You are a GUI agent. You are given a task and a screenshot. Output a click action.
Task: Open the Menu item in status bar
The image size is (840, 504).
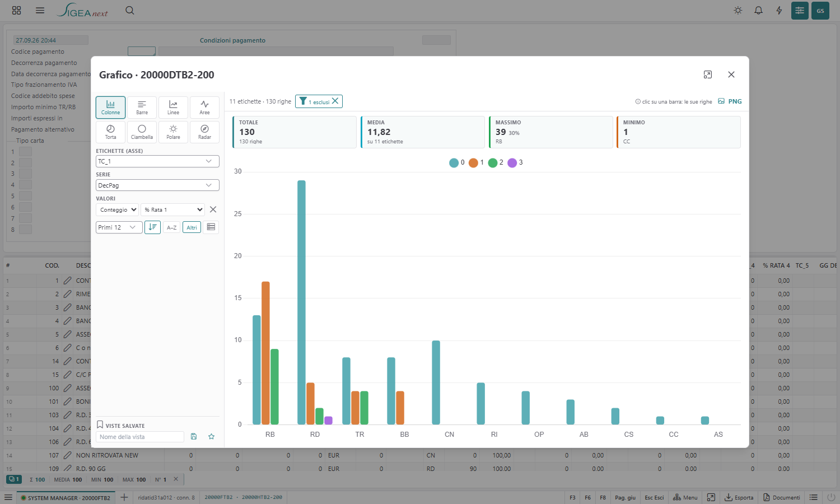685,497
